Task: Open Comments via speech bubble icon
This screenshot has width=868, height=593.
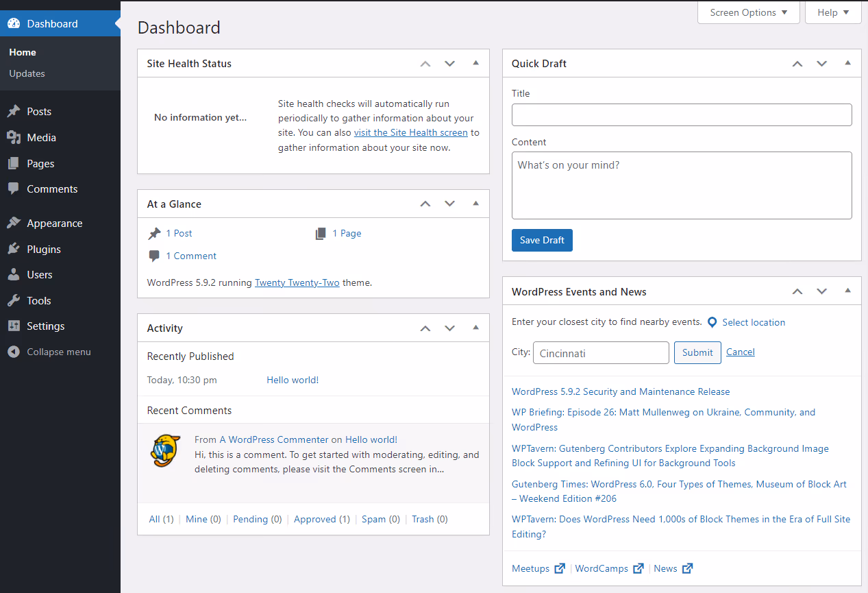Action: pos(15,189)
